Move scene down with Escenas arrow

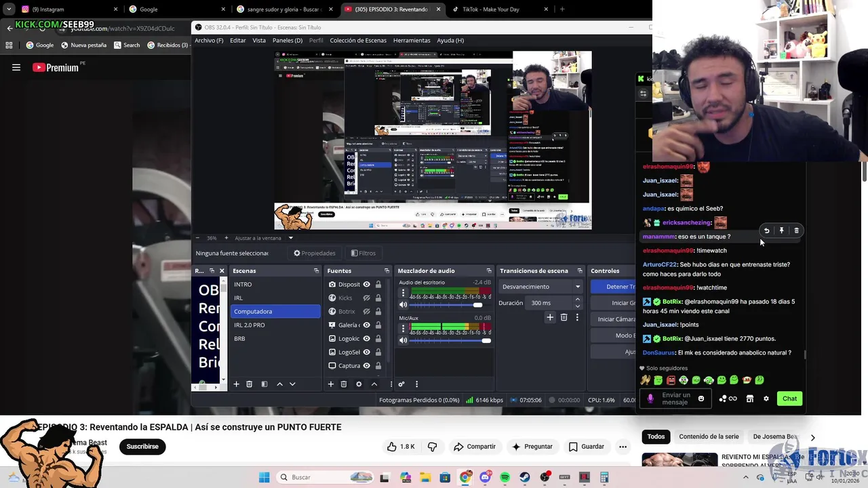pyautogui.click(x=292, y=384)
